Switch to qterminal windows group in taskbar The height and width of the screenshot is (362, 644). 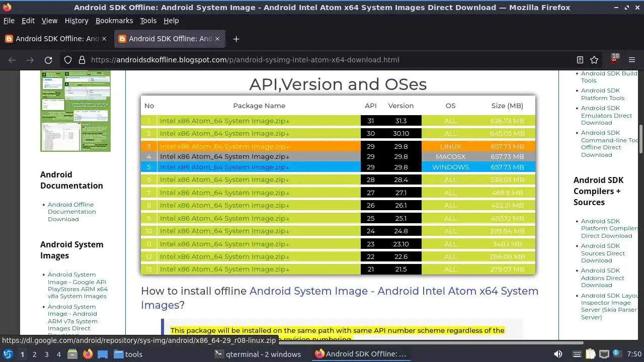(258, 354)
